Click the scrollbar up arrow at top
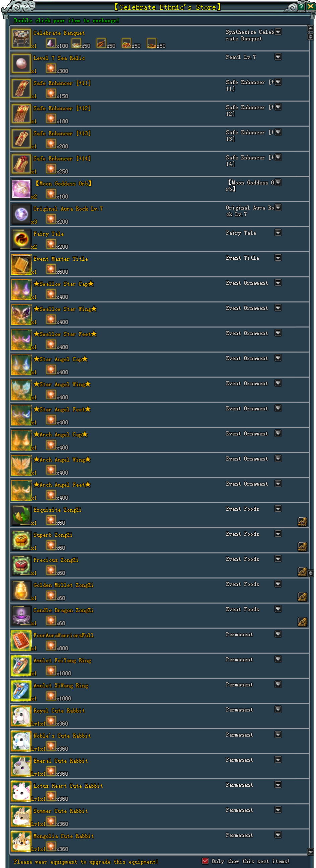Screen dimensions: 316x868 [311, 28]
